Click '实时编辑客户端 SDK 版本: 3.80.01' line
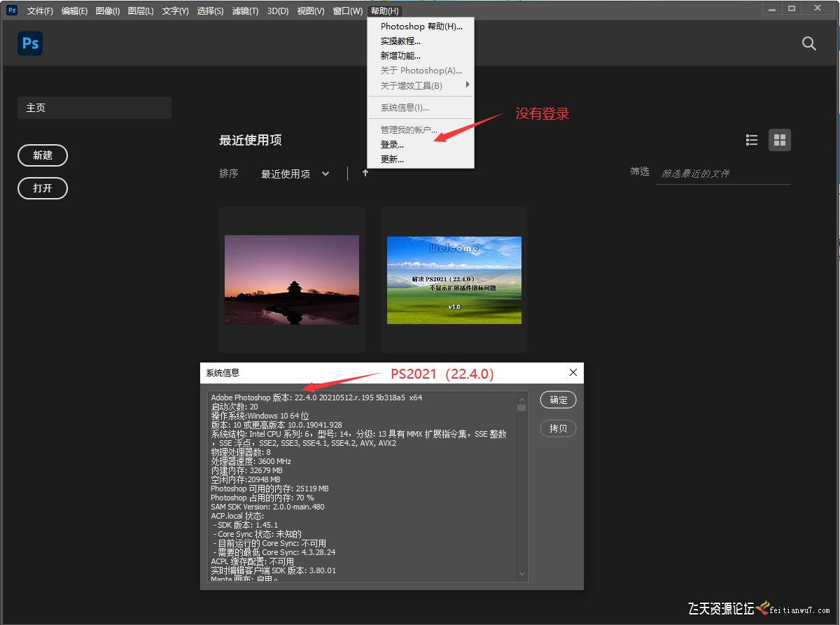The height and width of the screenshot is (625, 840). click(x=273, y=570)
